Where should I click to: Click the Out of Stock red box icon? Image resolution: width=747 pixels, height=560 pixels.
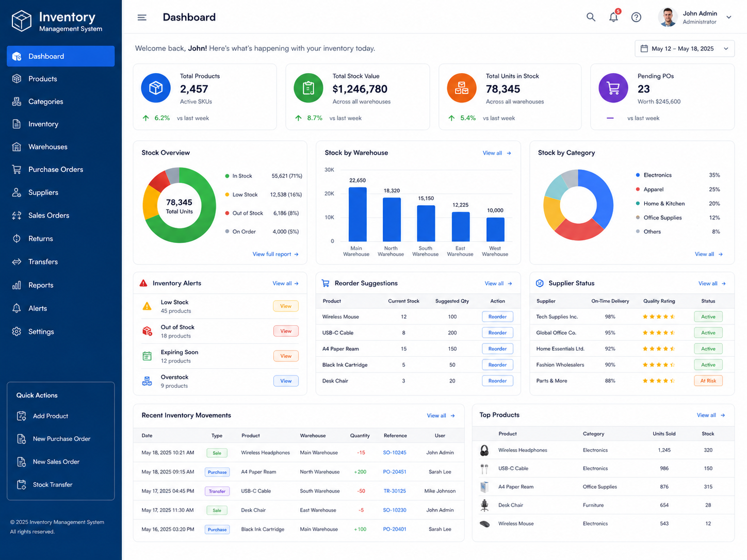[147, 331]
